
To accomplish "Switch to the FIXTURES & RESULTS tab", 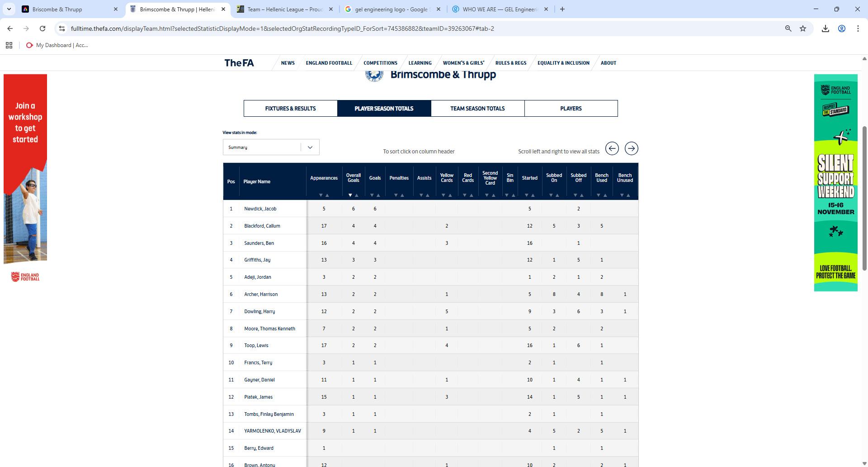I will 291,109.
